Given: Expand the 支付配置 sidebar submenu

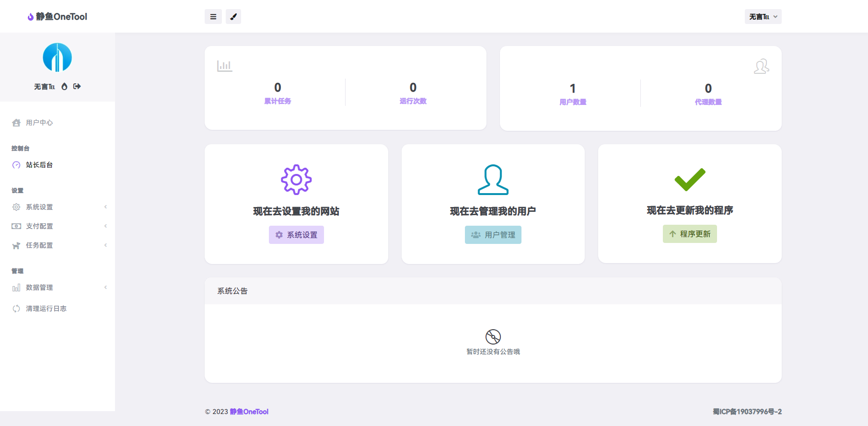Looking at the screenshot, I should coord(39,226).
